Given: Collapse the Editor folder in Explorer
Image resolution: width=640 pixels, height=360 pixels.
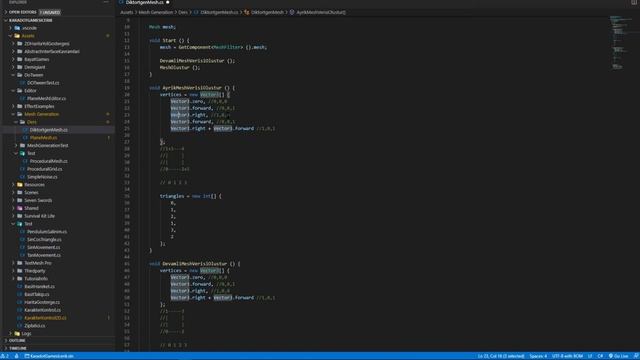Looking at the screenshot, I should click(30, 91).
